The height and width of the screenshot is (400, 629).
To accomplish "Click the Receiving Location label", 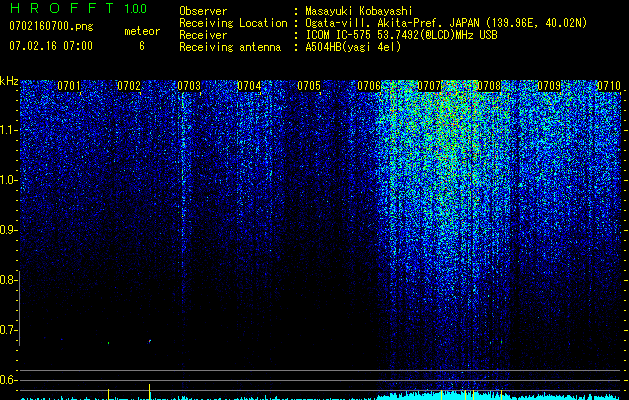I will pos(233,23).
